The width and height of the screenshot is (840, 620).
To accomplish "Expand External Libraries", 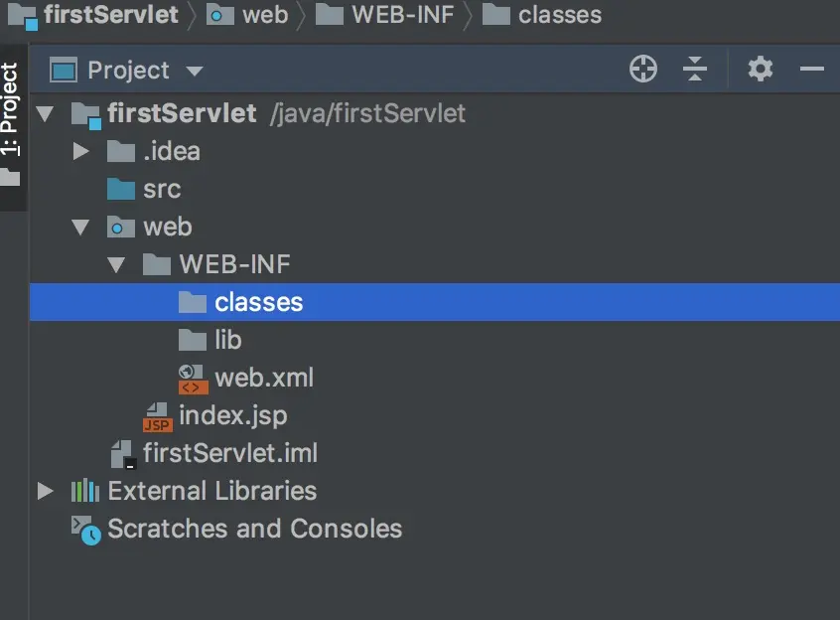I will pyautogui.click(x=45, y=491).
